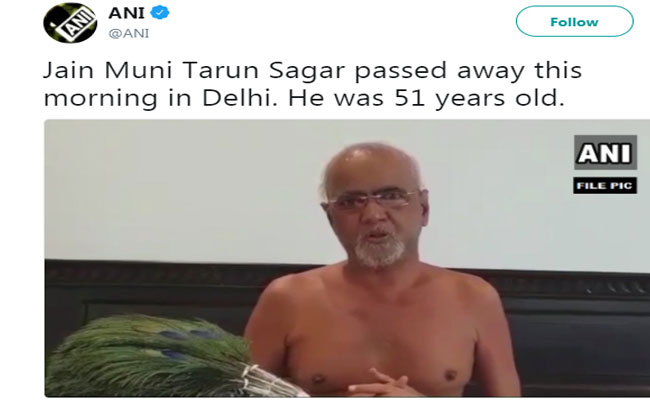Image resolution: width=650 pixels, height=400 pixels.
Task: Open the tweet's embedded photo of the monk
Action: [347, 258]
